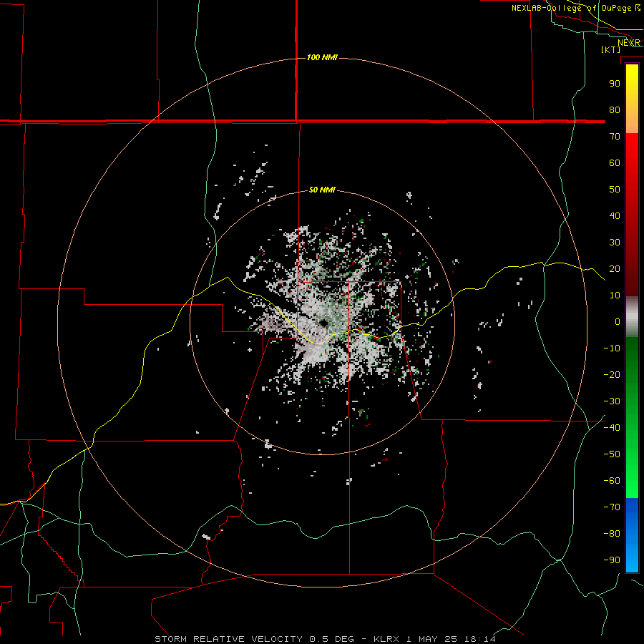Click the positive 80 knot scale label

pyautogui.click(x=615, y=109)
